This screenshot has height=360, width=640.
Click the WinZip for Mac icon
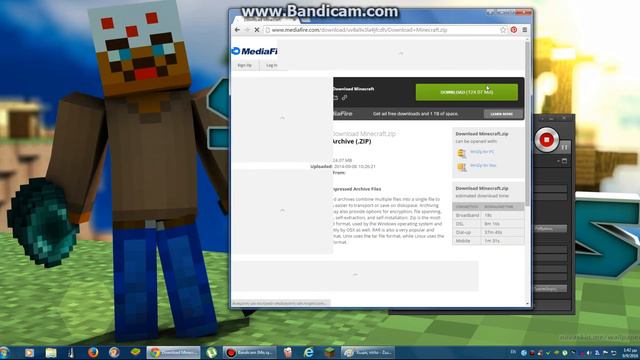click(462, 167)
